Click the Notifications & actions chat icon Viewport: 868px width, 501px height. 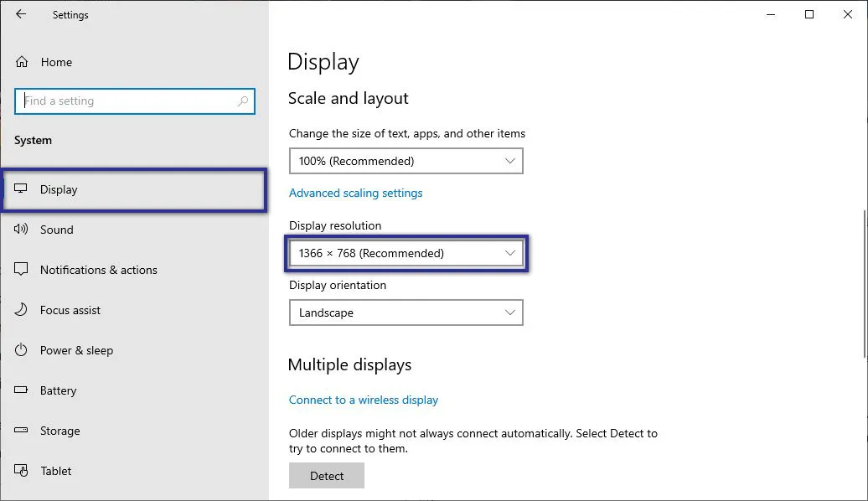(19, 270)
